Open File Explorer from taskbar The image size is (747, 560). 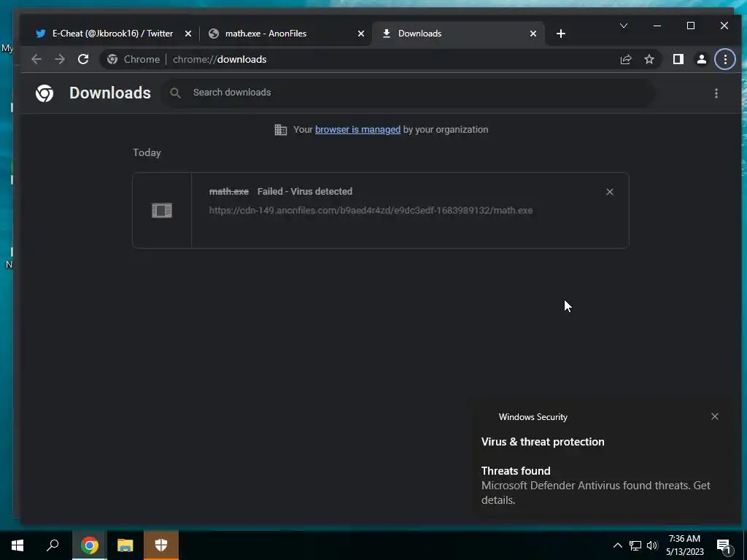[125, 545]
